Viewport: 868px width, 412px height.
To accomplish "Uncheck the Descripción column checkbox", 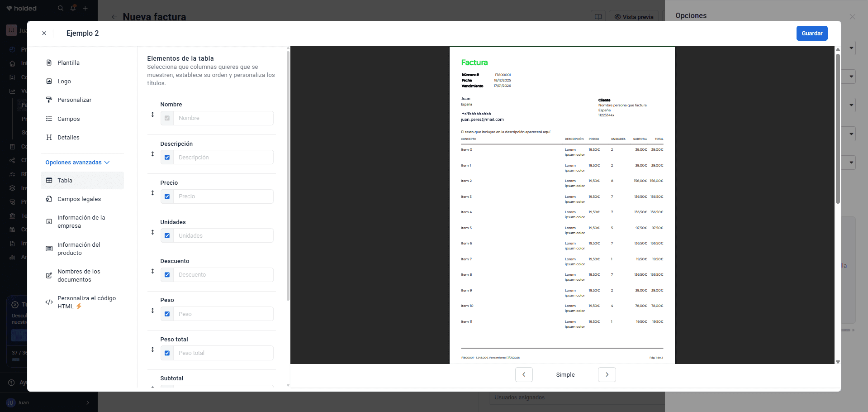I will click(167, 157).
